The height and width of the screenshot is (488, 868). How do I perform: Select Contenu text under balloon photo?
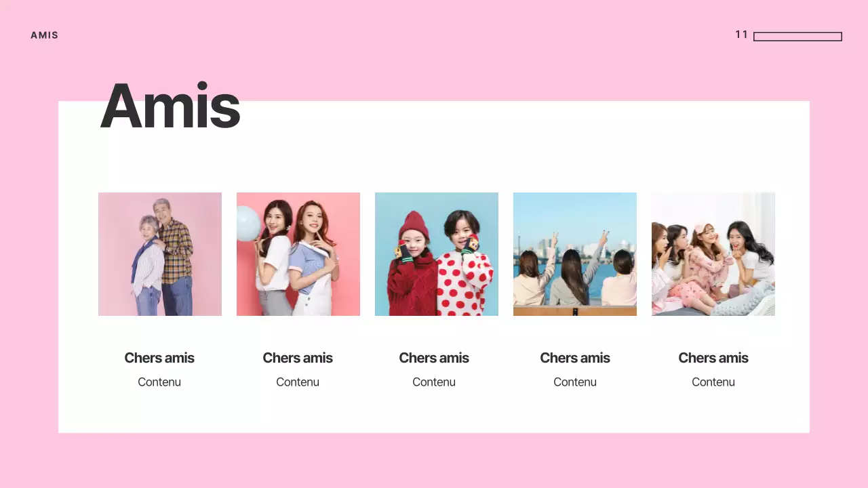(x=298, y=382)
